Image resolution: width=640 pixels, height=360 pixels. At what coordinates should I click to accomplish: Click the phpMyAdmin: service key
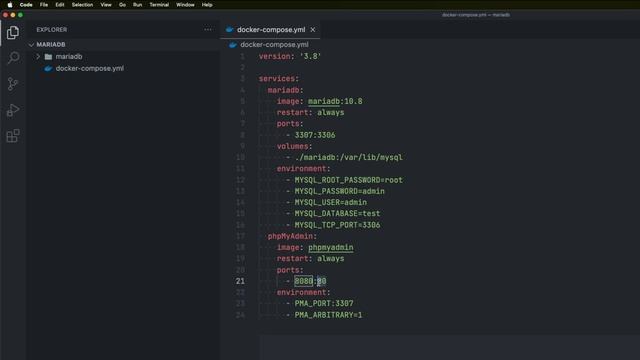click(292, 236)
